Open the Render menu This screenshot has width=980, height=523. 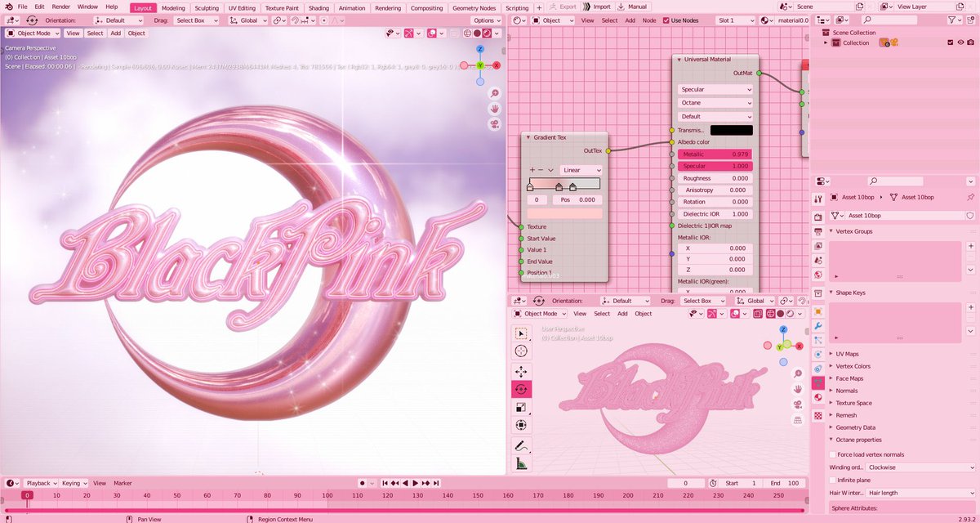pos(60,7)
